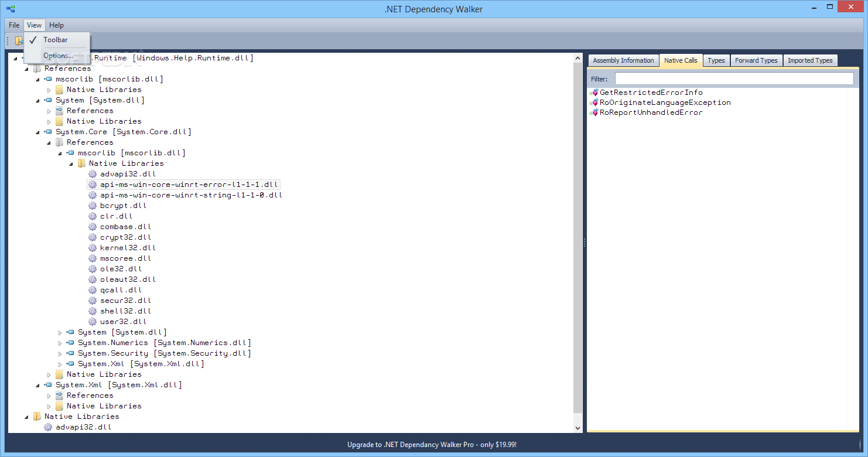
Task: Open the File menu
Action: (x=14, y=25)
